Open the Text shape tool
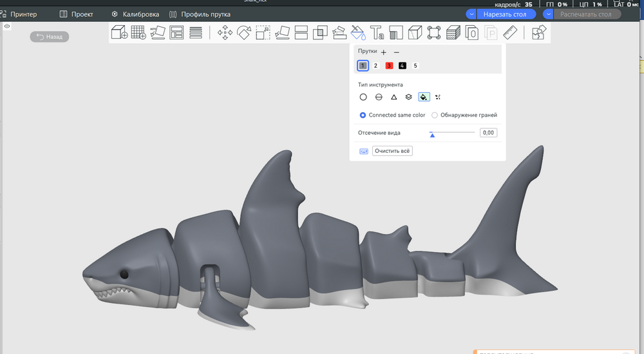The image size is (644, 354). click(378, 32)
